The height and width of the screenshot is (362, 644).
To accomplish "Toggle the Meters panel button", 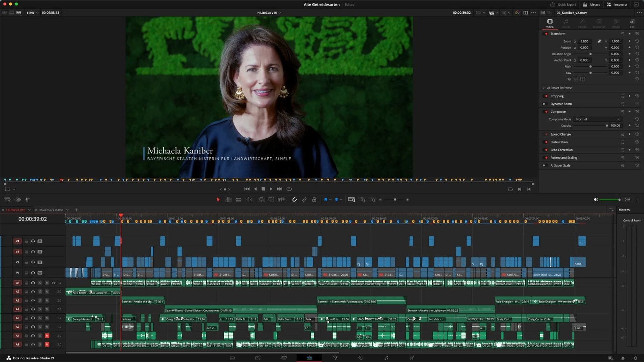I will click(591, 4).
